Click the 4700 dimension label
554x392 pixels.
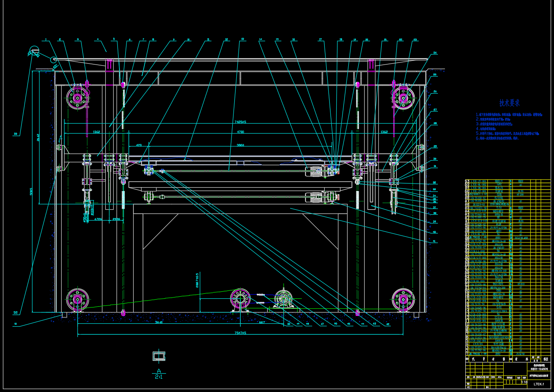[241, 132]
